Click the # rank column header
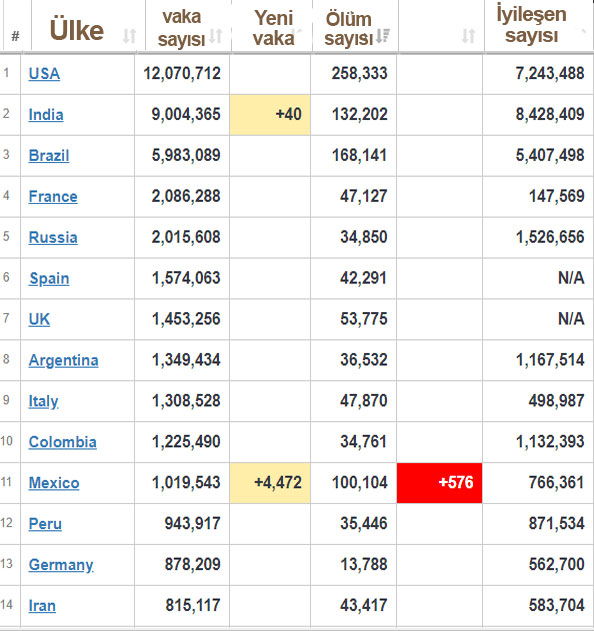This screenshot has width=594, height=631. (x=15, y=36)
